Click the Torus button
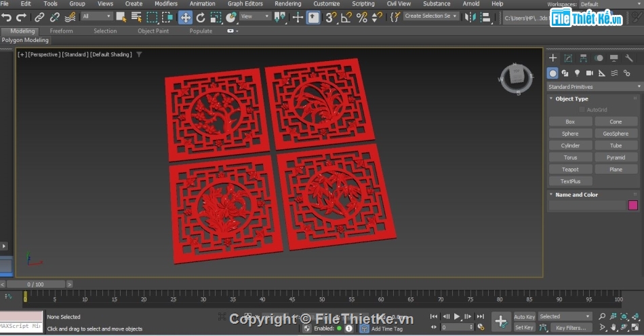This screenshot has height=336, width=644. pyautogui.click(x=570, y=157)
